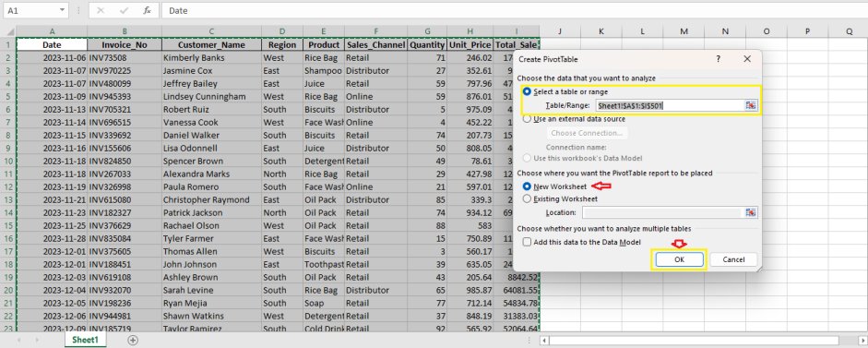Screen dimensions: 868x348
Task: Click Total_Sale value 64081.55
Action: 516,290
